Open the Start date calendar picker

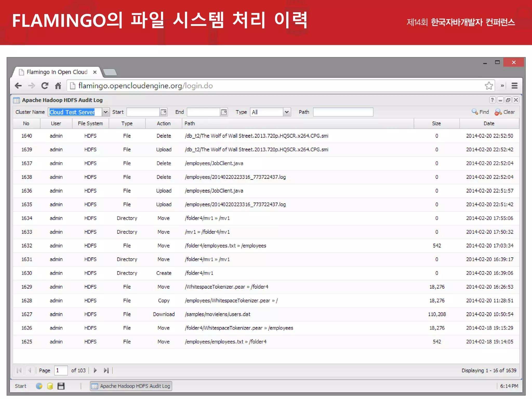[x=163, y=112]
